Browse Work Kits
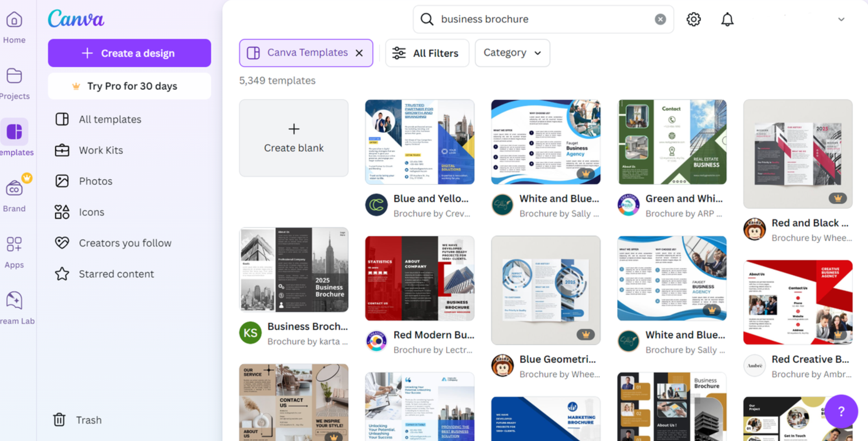868x441 pixels. (101, 150)
